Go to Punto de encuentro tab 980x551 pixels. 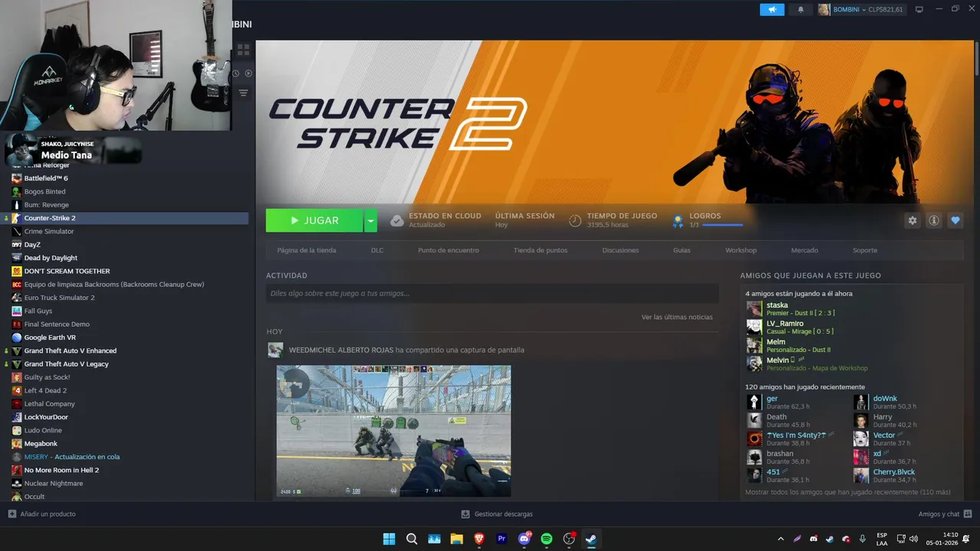449,250
